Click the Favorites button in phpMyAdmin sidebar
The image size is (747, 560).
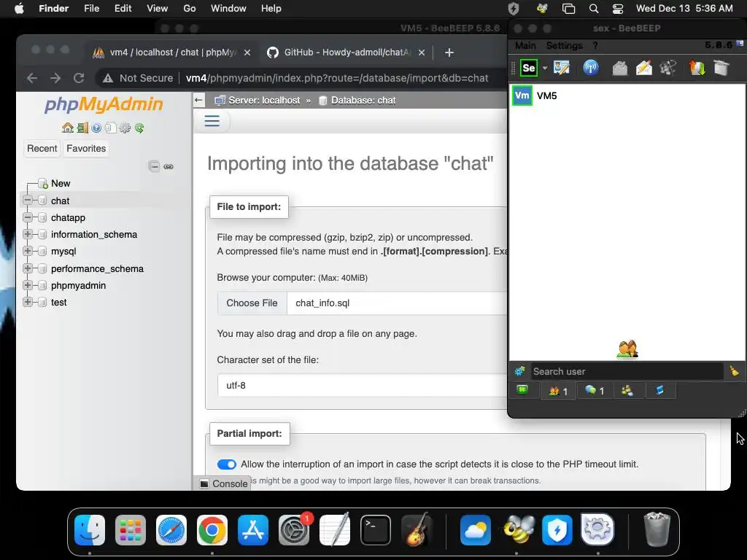coord(86,148)
